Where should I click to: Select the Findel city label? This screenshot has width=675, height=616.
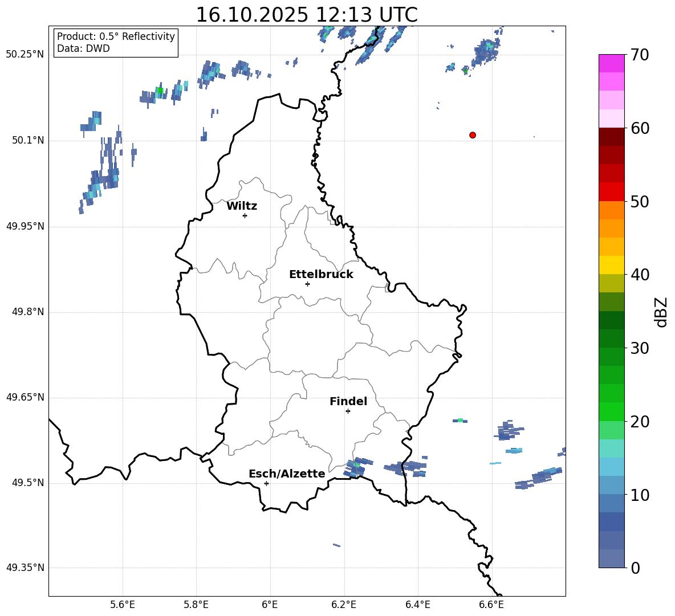[x=348, y=402]
